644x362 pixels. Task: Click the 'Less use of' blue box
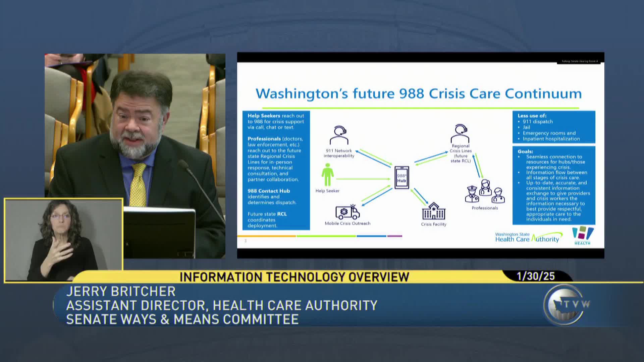[x=553, y=127]
